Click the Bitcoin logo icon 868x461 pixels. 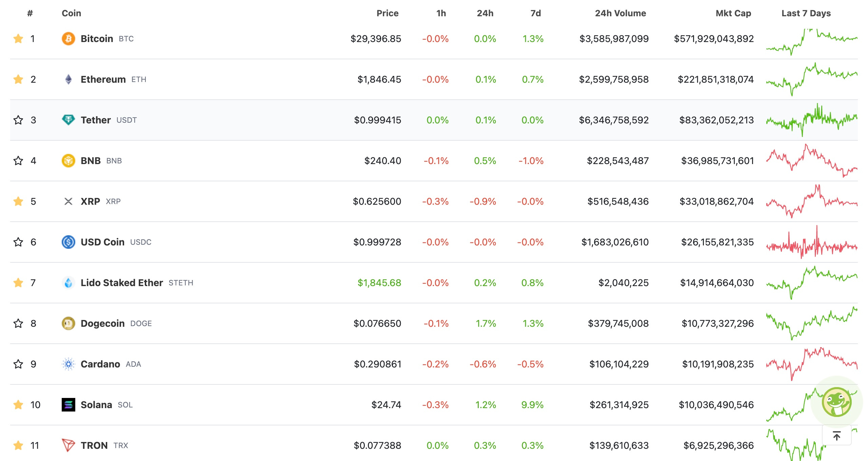pyautogui.click(x=68, y=39)
